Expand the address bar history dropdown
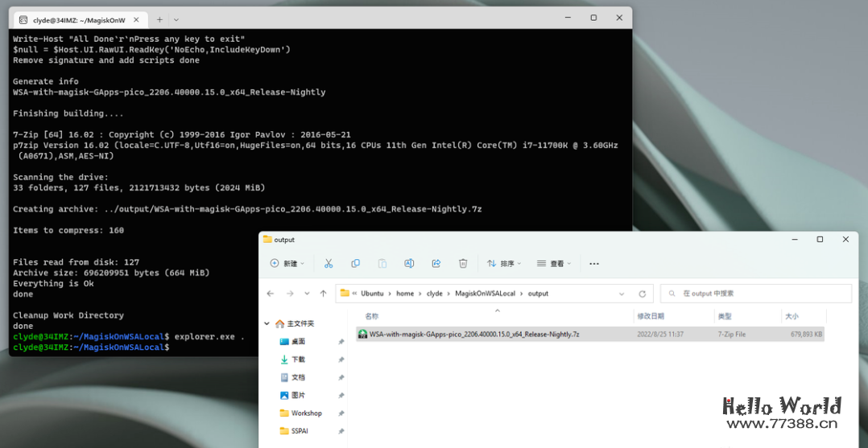This screenshot has height=448, width=868. [x=622, y=294]
